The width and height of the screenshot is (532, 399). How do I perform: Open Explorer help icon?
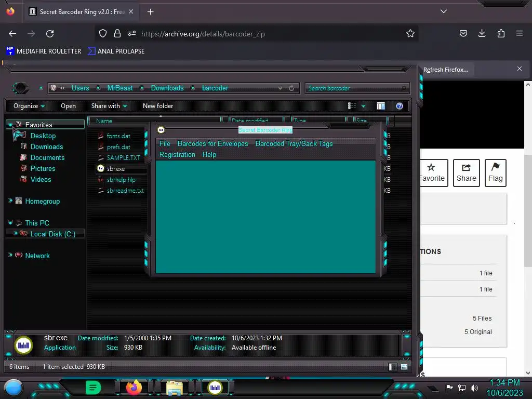400,106
